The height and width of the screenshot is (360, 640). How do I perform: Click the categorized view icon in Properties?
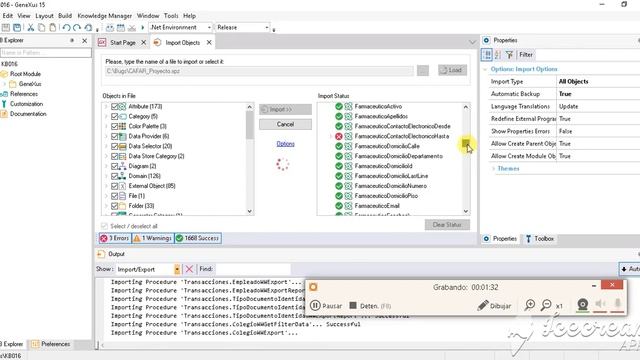(x=487, y=55)
